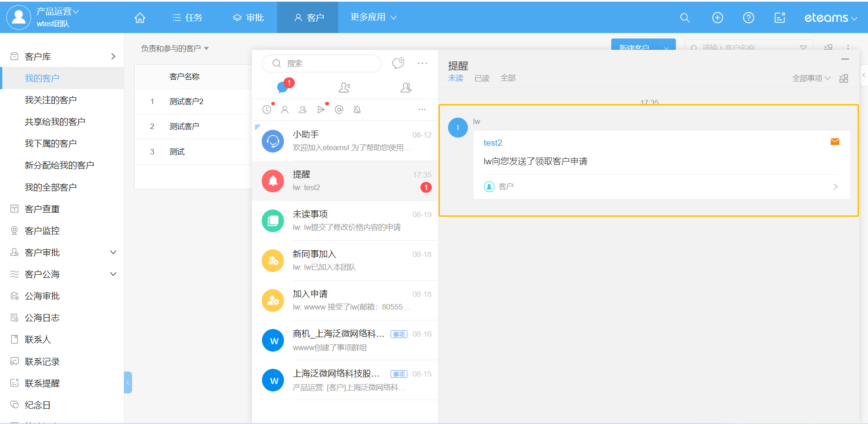Open the 未读事项 conversation in message list
The image size is (868, 424).
pos(344,221)
